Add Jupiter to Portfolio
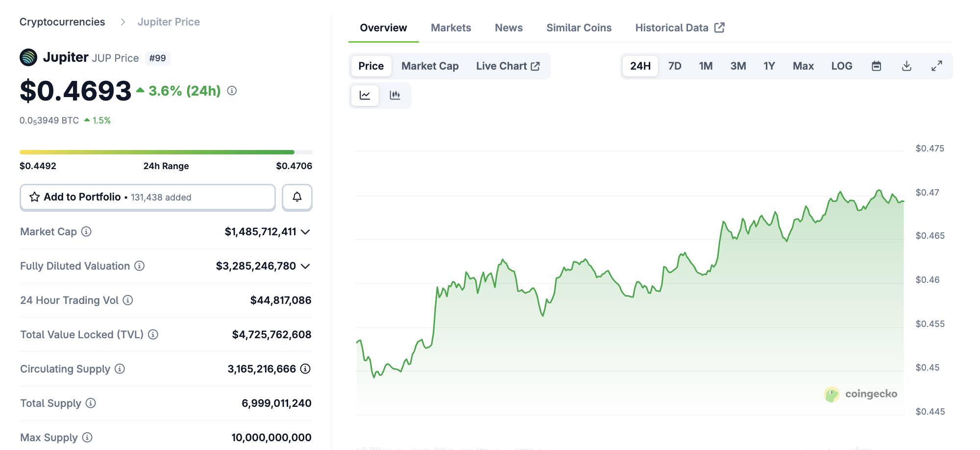This screenshot has height=450, width=980. tap(147, 197)
